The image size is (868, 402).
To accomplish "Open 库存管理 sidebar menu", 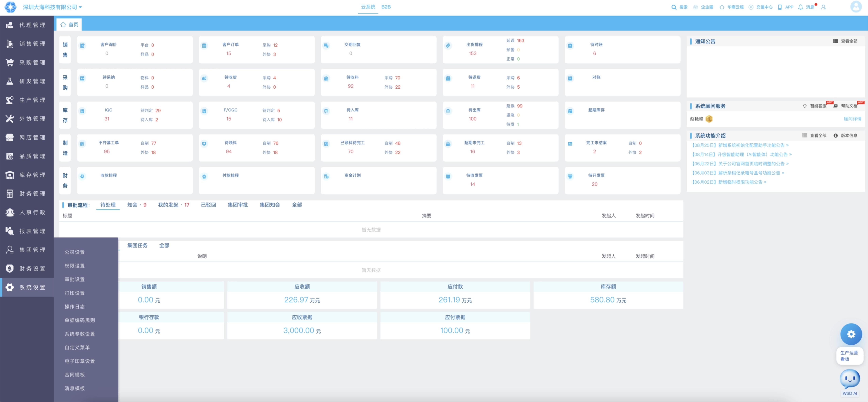I will (27, 175).
